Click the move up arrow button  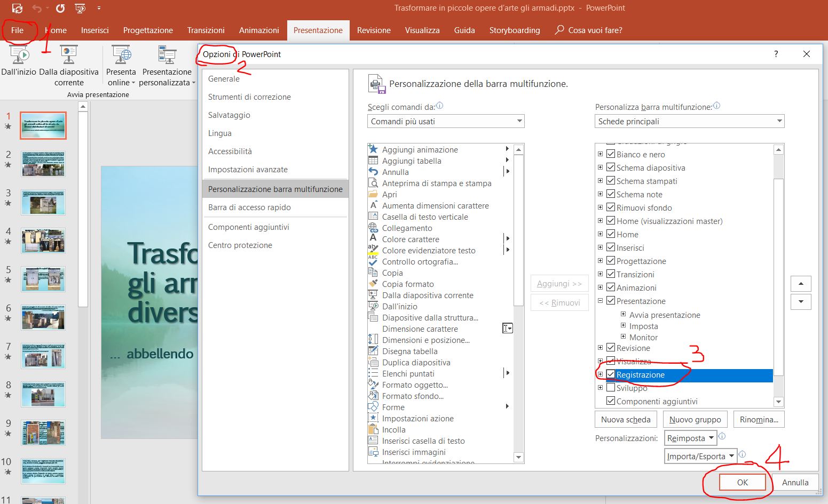pyautogui.click(x=801, y=284)
